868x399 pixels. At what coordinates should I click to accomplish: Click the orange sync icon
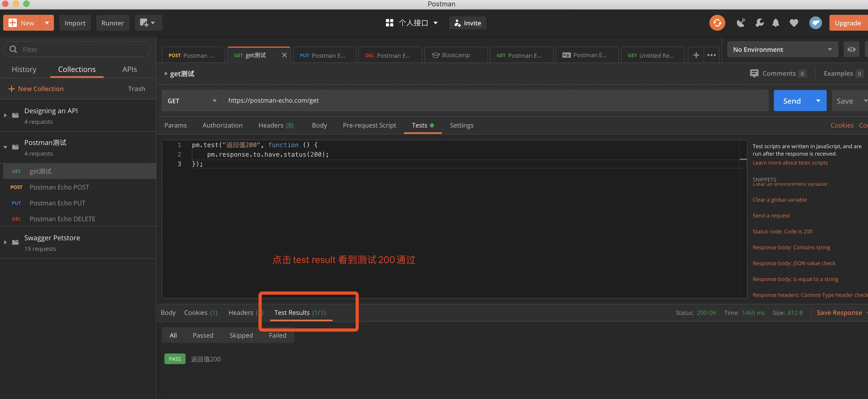pyautogui.click(x=717, y=23)
